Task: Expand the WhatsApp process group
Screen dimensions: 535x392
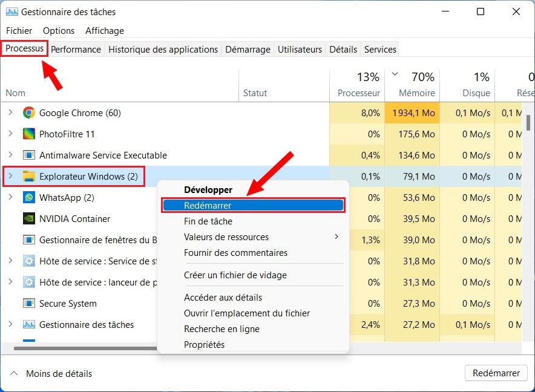Action: (11, 197)
